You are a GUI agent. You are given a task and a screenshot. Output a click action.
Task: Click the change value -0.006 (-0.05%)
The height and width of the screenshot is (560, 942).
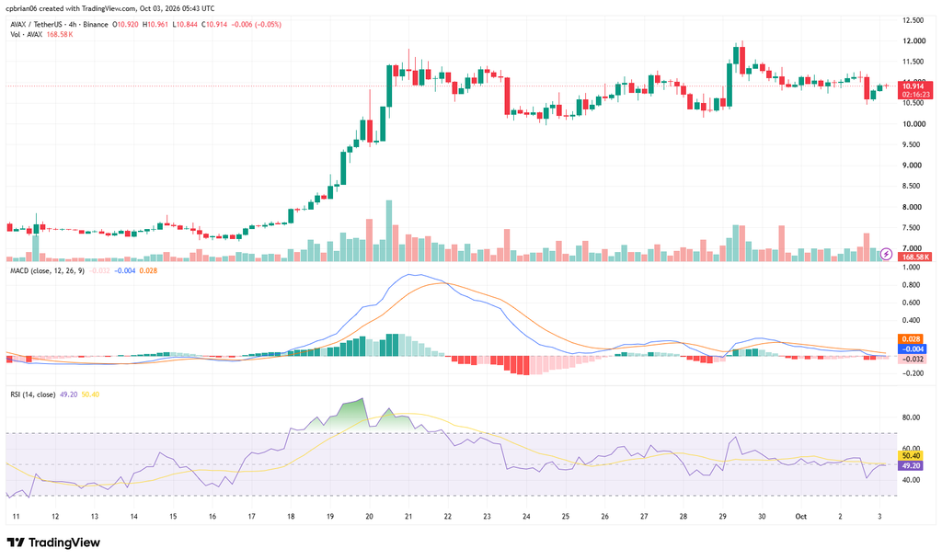257,25
